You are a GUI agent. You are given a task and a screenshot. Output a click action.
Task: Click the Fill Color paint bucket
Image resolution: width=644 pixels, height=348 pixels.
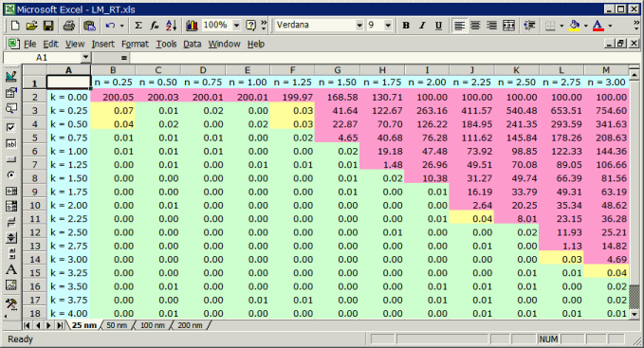(x=574, y=26)
